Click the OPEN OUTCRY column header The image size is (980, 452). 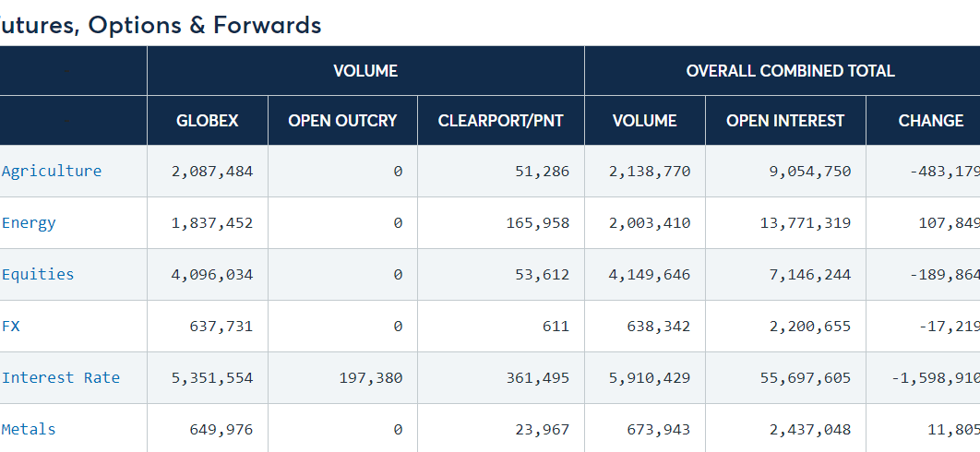click(x=342, y=121)
